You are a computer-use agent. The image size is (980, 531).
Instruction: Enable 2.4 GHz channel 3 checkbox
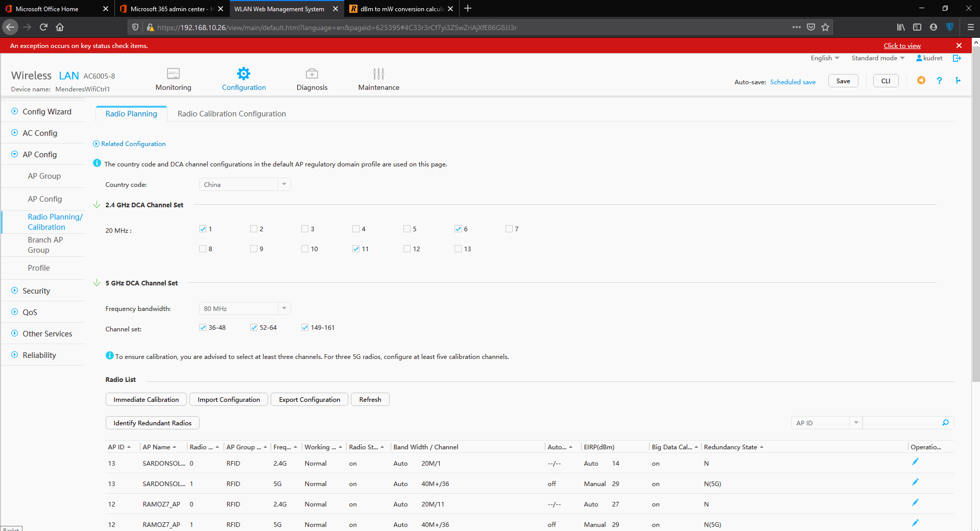(x=305, y=229)
